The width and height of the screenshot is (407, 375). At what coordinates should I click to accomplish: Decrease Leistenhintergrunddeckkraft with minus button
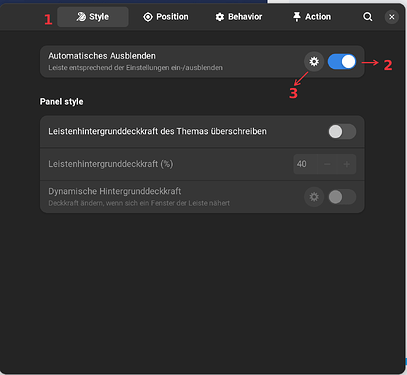coord(327,164)
